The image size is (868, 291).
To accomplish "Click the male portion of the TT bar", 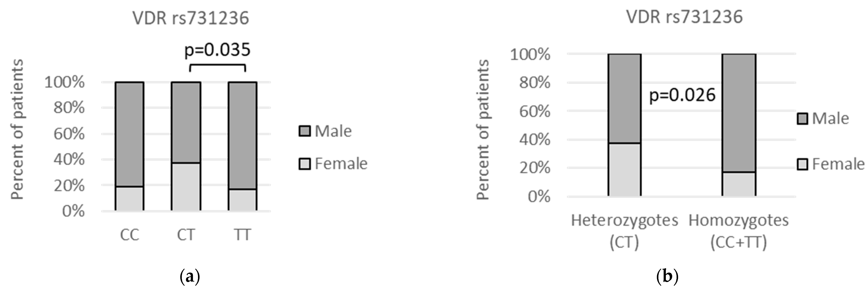I will 242,135.
